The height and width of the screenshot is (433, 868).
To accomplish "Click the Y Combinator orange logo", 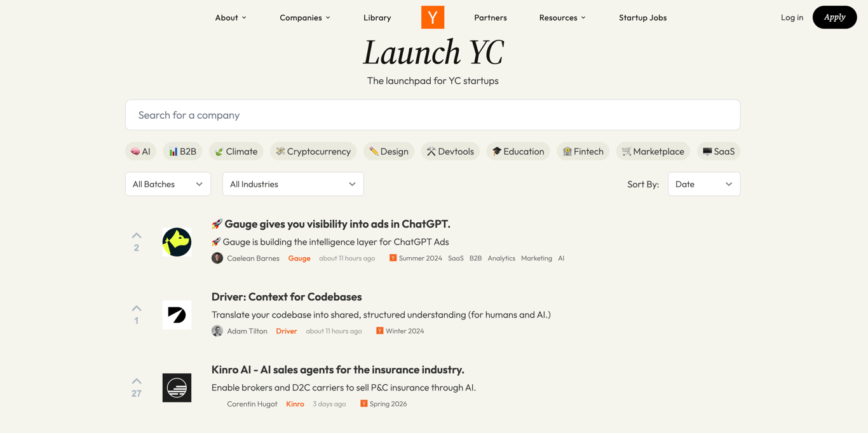I will pyautogui.click(x=433, y=17).
